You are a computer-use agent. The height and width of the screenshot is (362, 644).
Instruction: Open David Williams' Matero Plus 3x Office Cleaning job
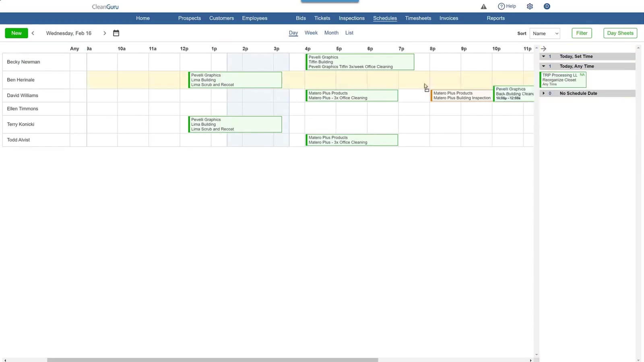[x=352, y=96]
